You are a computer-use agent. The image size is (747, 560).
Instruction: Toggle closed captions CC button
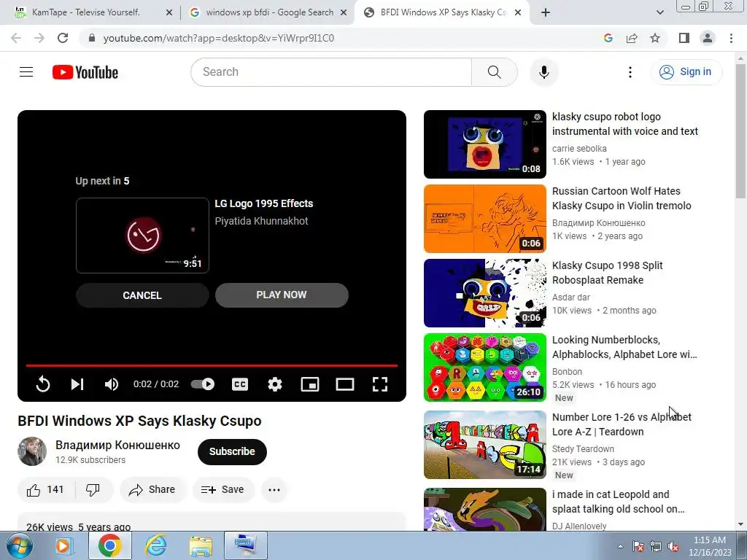point(239,384)
